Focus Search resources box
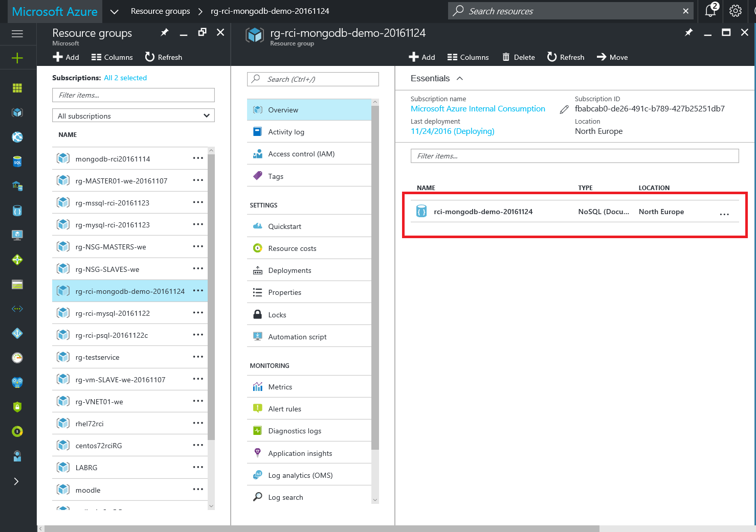The width and height of the screenshot is (756, 532). [570, 11]
